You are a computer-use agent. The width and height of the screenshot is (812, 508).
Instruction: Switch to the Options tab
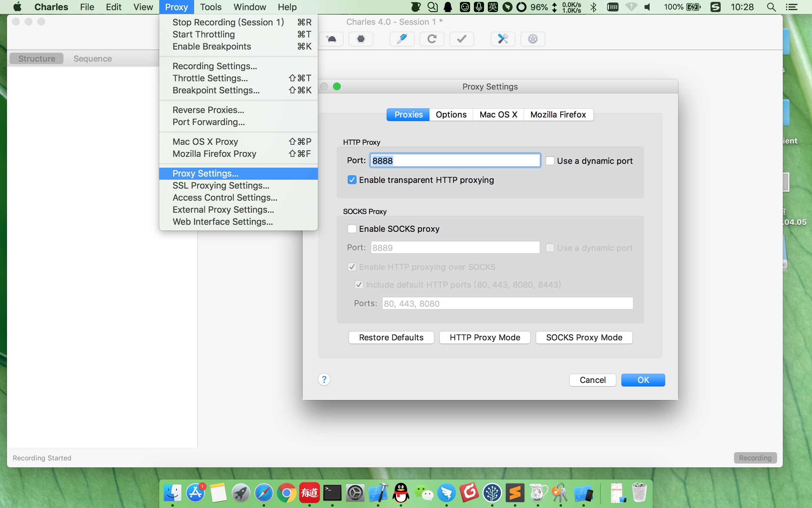(x=451, y=115)
